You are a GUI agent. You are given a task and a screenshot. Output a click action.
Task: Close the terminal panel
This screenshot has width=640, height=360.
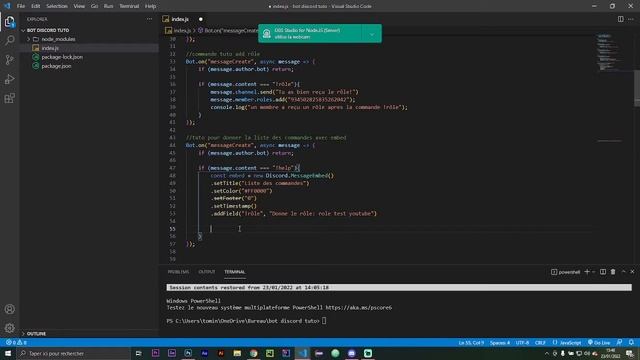(x=632, y=272)
